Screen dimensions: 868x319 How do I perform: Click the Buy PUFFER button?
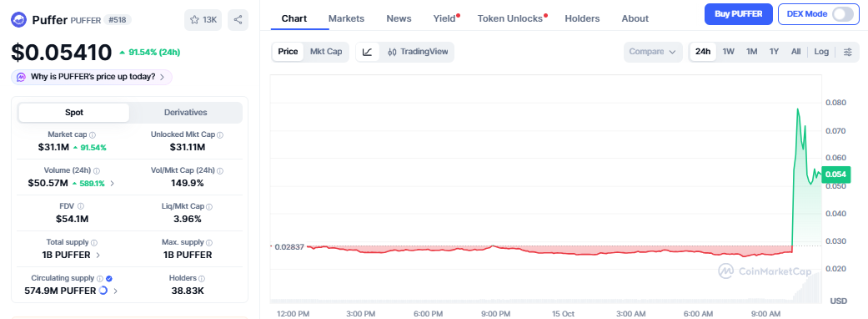(739, 14)
